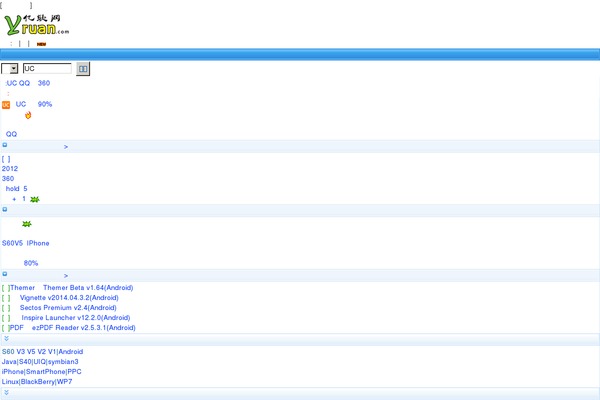
Task: Click the green new badge beside + 1
Action: pos(35,199)
